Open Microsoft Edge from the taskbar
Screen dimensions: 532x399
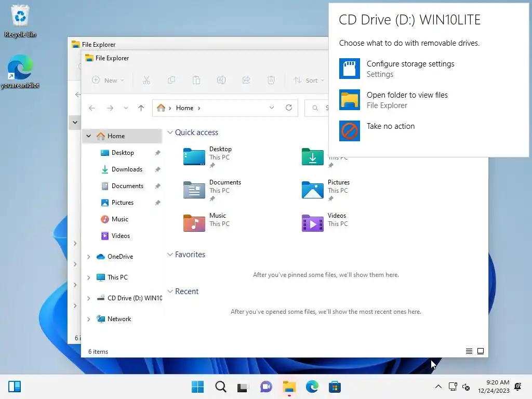(312, 387)
